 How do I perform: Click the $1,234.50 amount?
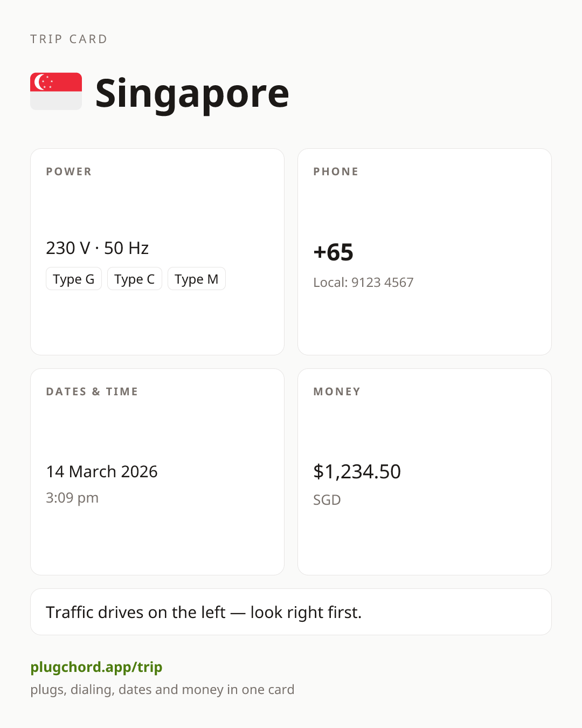click(x=357, y=471)
